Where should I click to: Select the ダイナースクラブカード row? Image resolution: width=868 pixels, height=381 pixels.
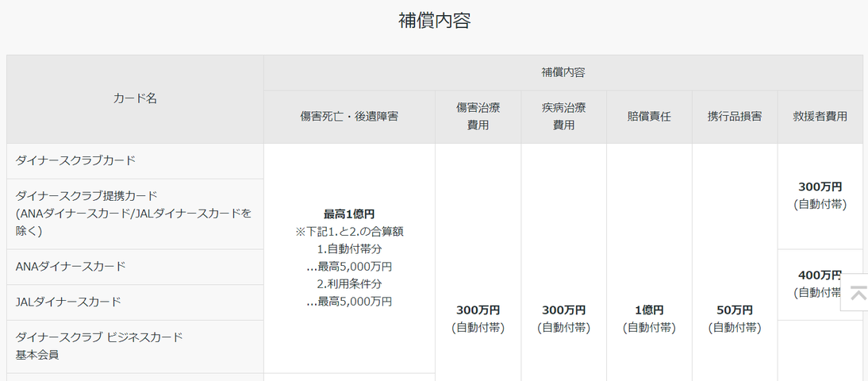(x=135, y=161)
